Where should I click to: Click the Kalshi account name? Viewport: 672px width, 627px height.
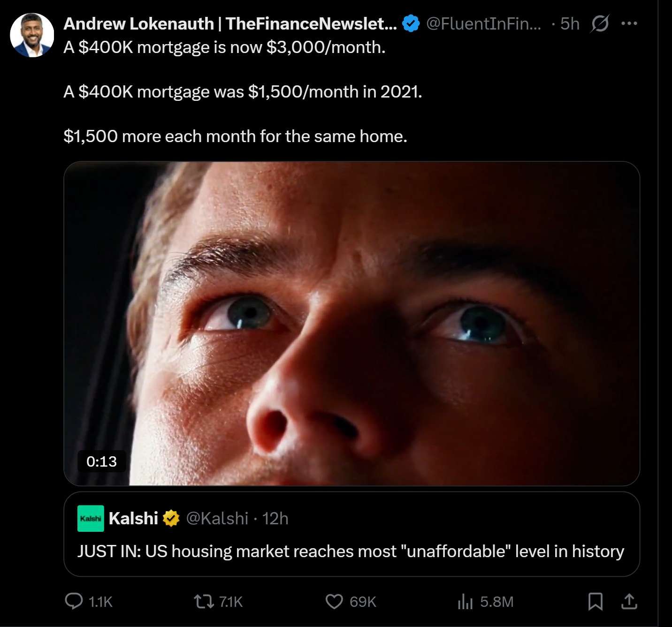click(x=133, y=518)
